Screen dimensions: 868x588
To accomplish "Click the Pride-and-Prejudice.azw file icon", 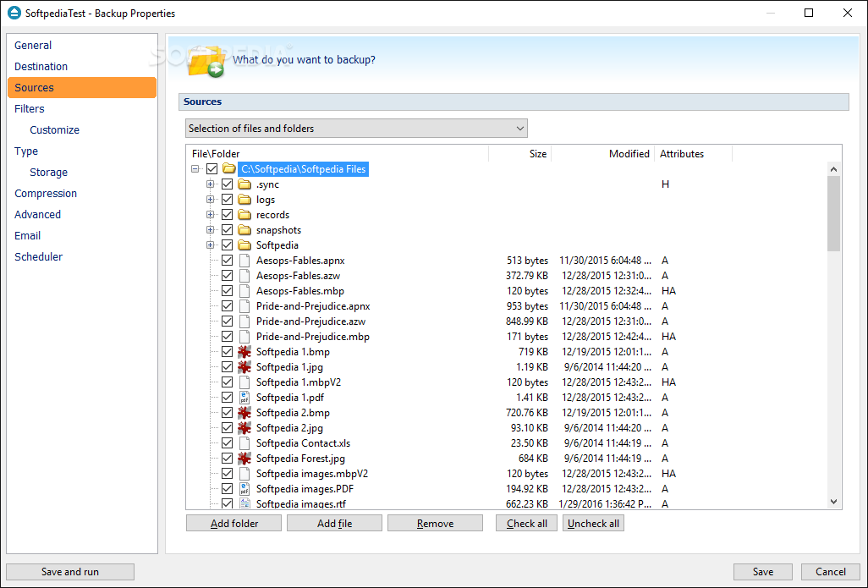I will (x=244, y=321).
